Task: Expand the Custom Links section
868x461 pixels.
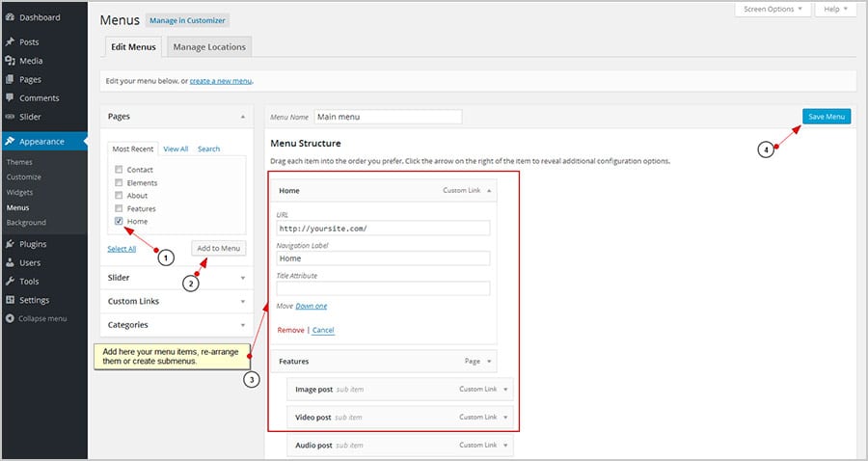Action: coord(241,302)
